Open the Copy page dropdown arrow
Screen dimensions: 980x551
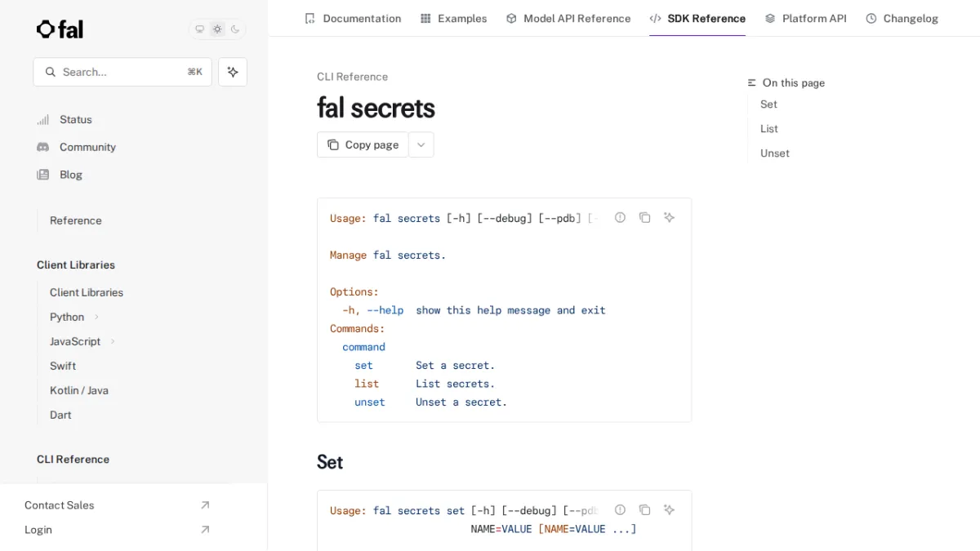point(421,144)
